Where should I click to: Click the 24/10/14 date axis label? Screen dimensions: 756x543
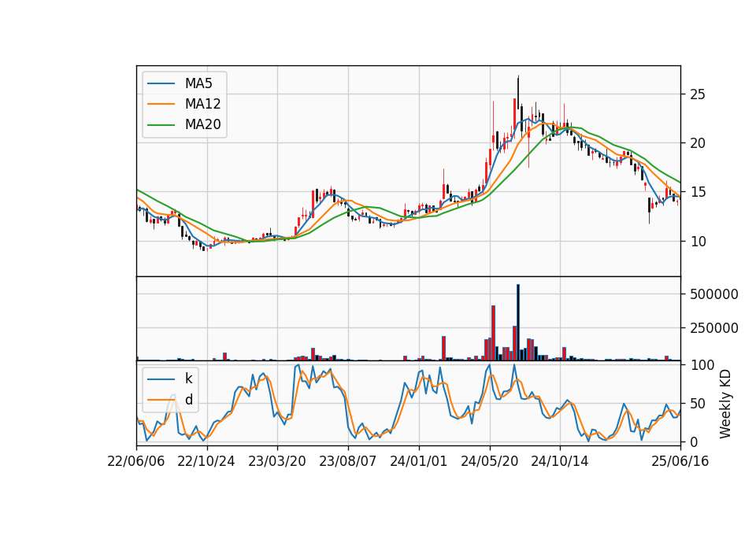[560, 461]
